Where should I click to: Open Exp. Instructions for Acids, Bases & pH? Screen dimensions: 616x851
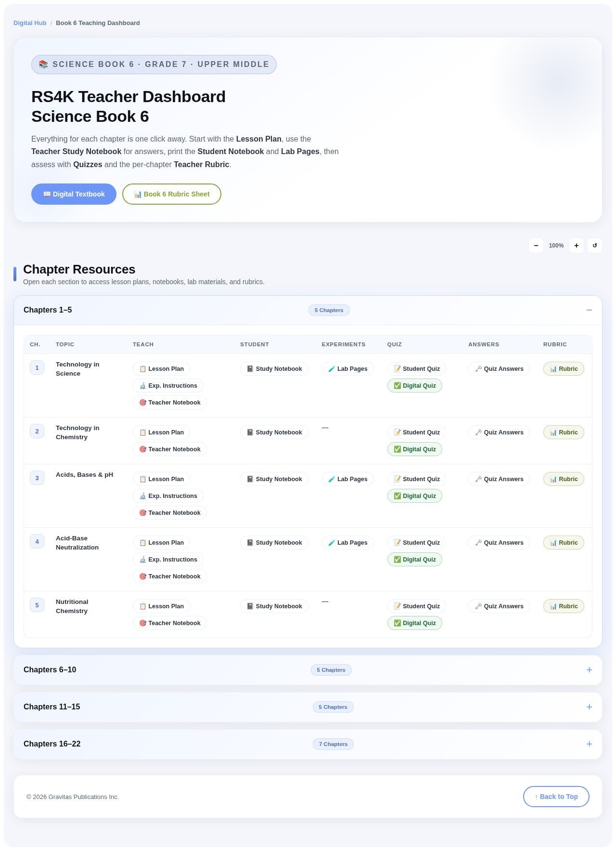click(x=168, y=496)
